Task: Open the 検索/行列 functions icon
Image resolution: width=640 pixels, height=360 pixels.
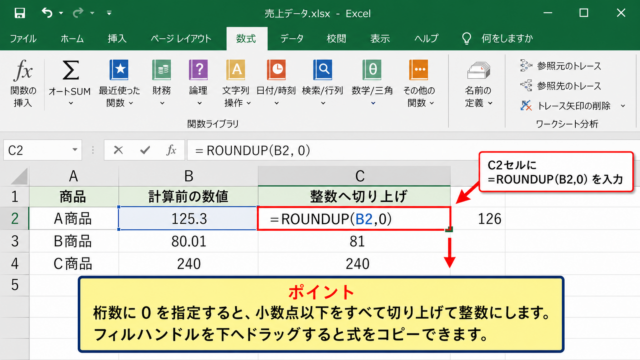Action: pyautogui.click(x=322, y=70)
